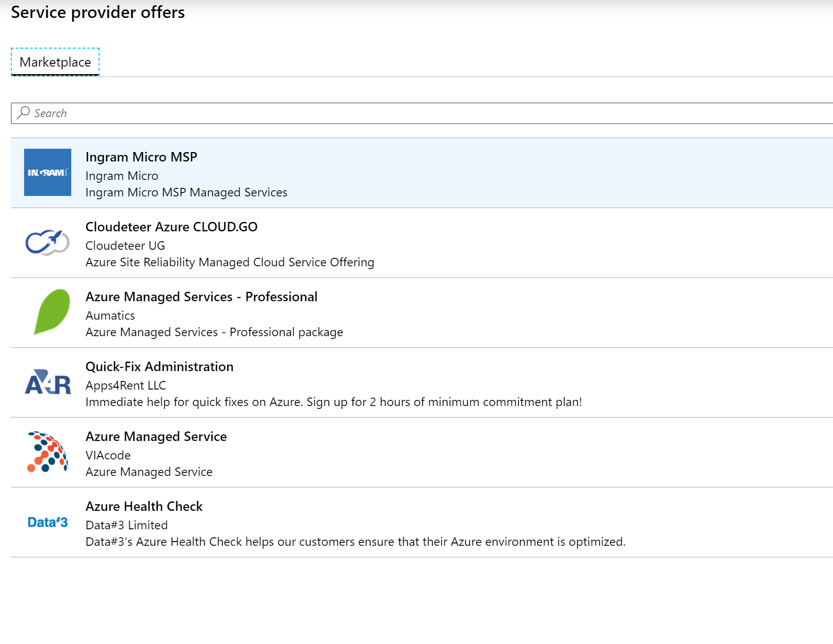Click the 'Ingram Micro' publisher name
This screenshot has height=644, width=833.
pos(122,176)
